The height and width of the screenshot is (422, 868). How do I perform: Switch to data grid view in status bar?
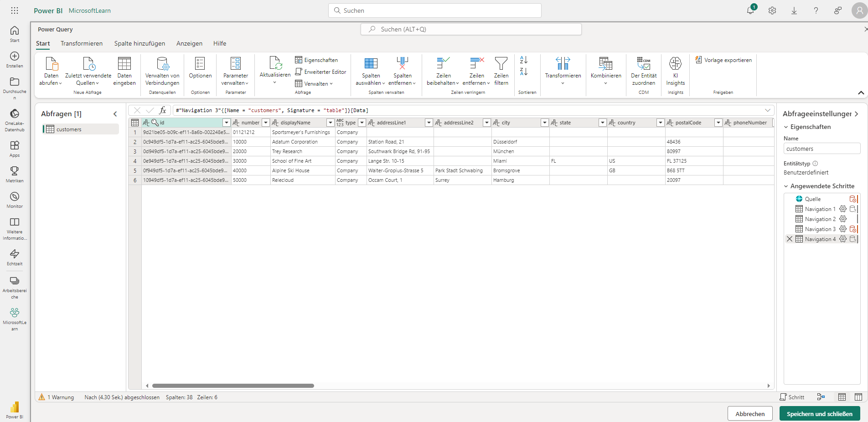point(842,397)
